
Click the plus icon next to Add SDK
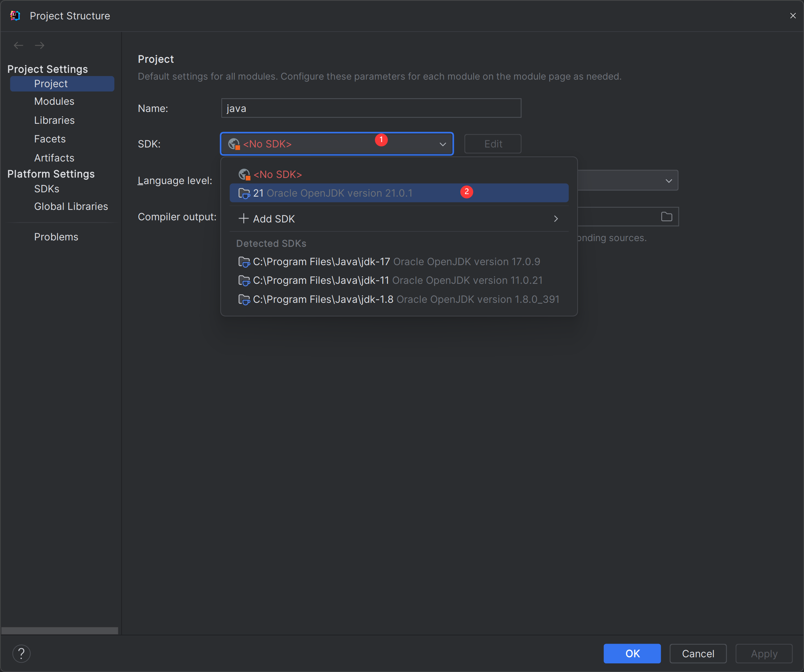coord(244,218)
